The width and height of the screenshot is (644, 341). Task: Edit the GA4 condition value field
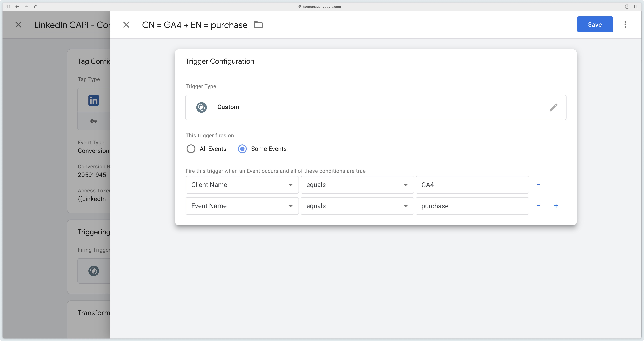[472, 185]
